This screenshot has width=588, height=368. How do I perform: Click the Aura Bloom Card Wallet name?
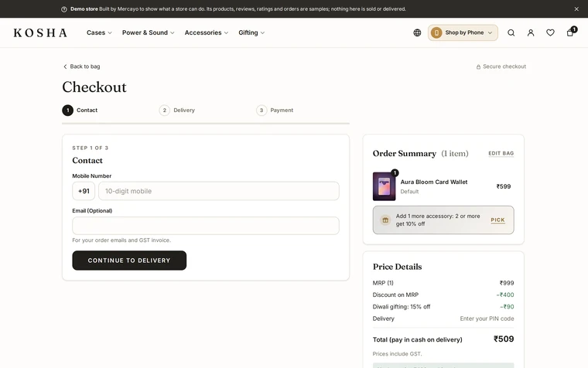coord(434,182)
